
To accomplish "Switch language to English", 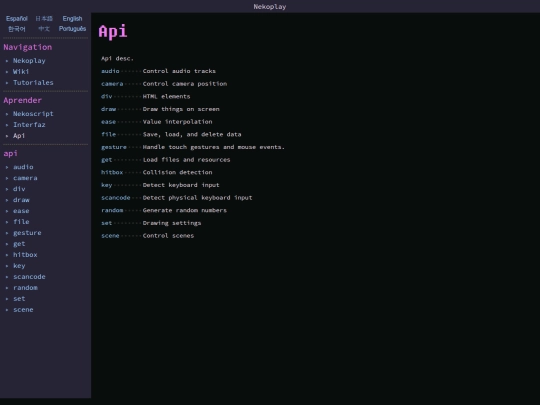I will [72, 19].
